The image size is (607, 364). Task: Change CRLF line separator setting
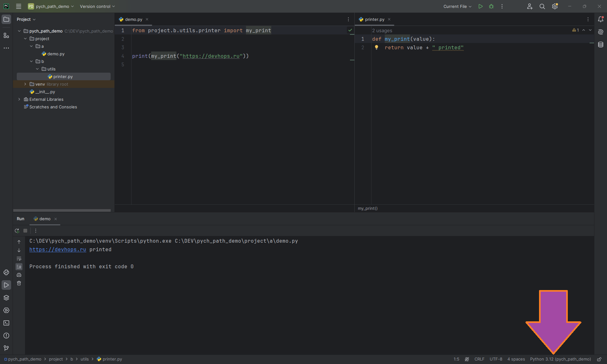(479, 359)
